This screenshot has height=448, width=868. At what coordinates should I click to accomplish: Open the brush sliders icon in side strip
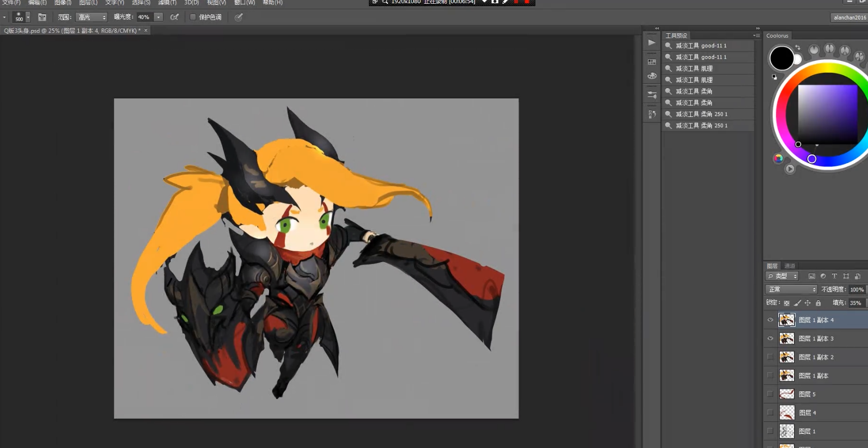point(652,95)
